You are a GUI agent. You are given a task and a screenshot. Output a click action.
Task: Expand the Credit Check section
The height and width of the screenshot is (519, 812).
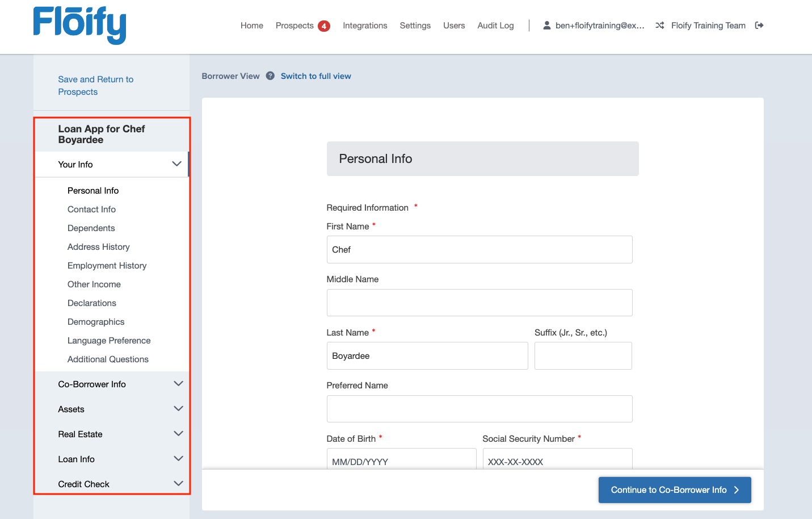coord(178,484)
